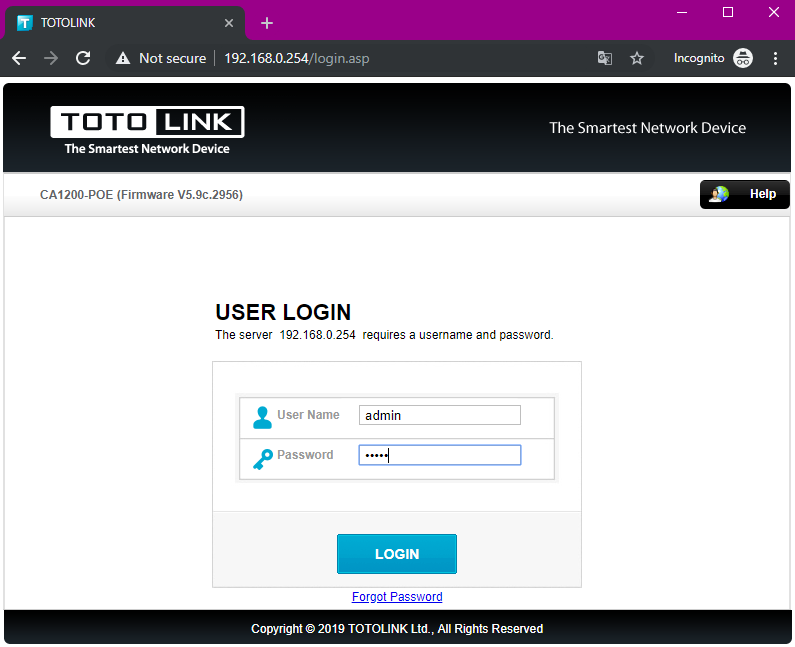Click the User Name label
Screen dimensions: 795x647
[308, 415]
